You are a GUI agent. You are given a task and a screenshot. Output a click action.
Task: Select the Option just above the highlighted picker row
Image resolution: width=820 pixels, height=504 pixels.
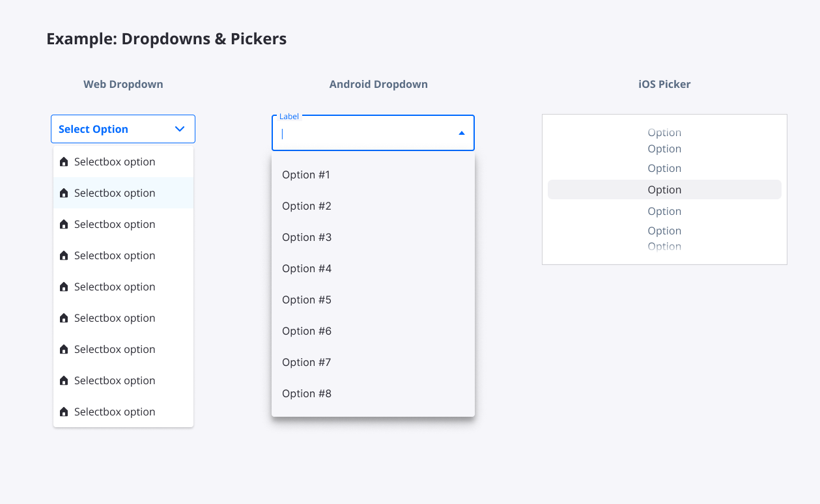coord(664,168)
